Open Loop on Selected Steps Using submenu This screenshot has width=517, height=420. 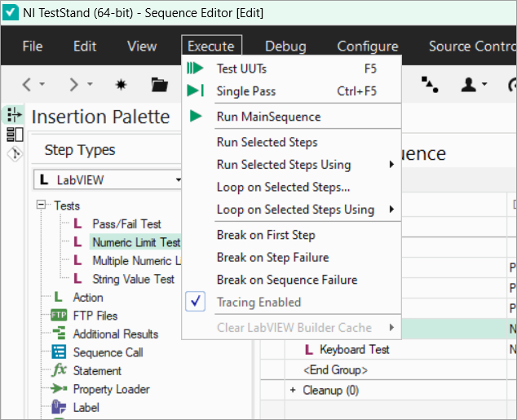pos(291,209)
